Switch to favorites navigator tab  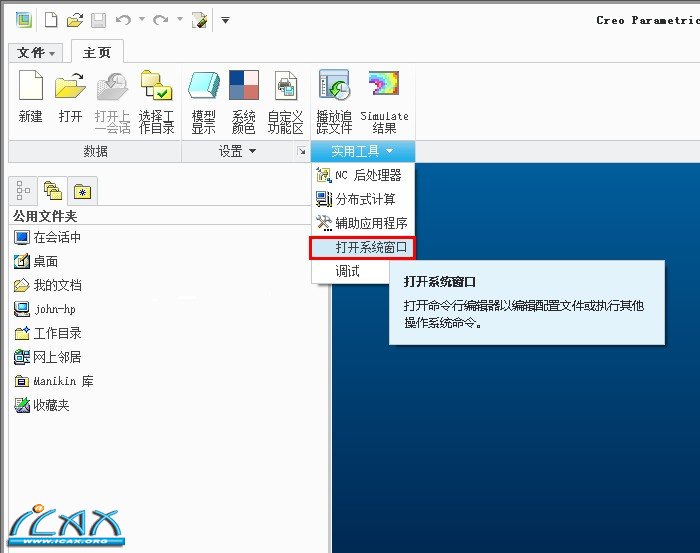82,191
